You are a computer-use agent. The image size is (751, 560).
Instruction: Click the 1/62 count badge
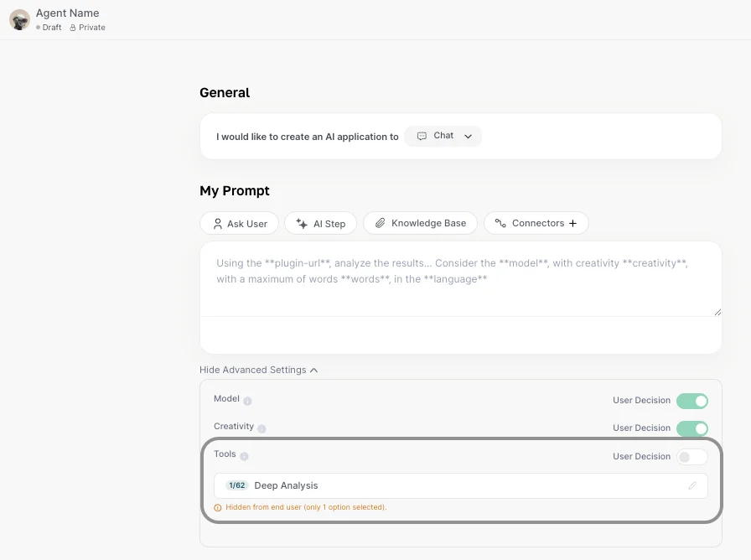click(x=237, y=485)
